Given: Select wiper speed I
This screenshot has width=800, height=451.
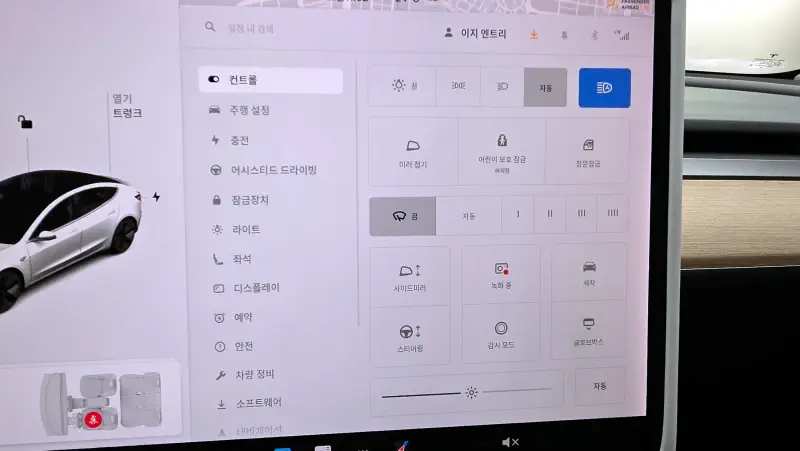Looking at the screenshot, I should [517, 214].
